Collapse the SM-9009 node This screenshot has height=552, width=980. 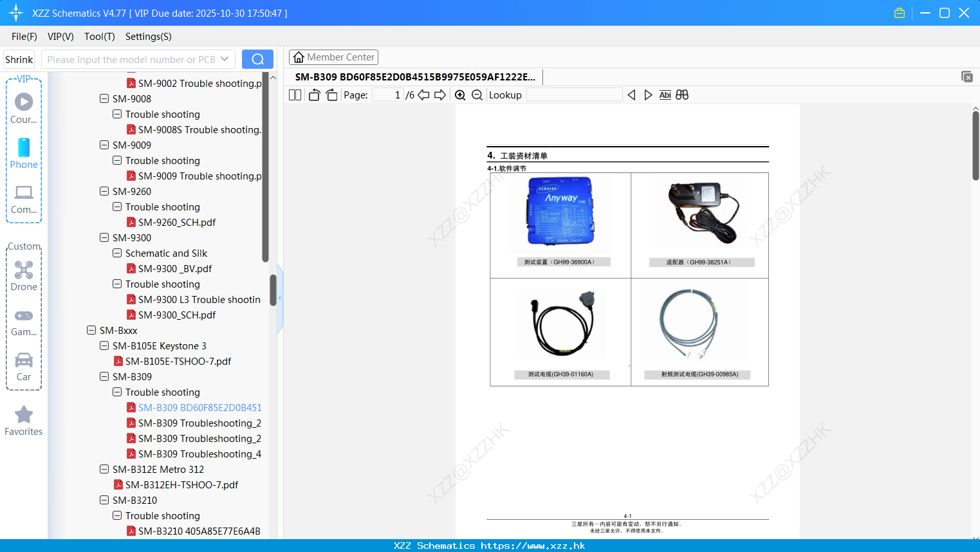104,145
